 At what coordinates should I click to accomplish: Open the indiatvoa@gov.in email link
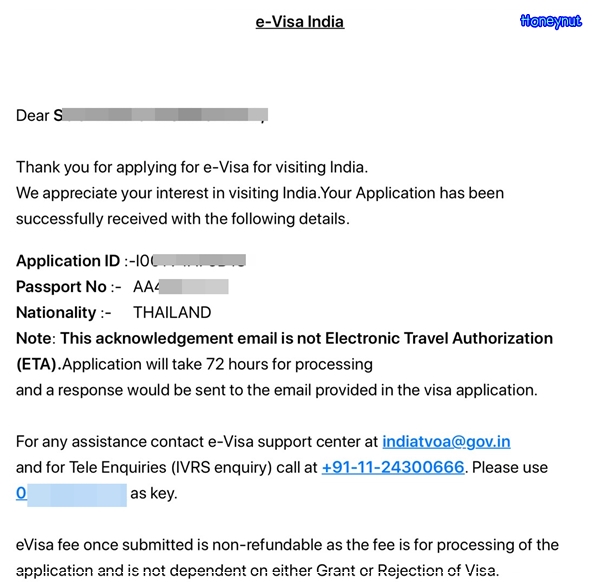pyautogui.click(x=446, y=442)
